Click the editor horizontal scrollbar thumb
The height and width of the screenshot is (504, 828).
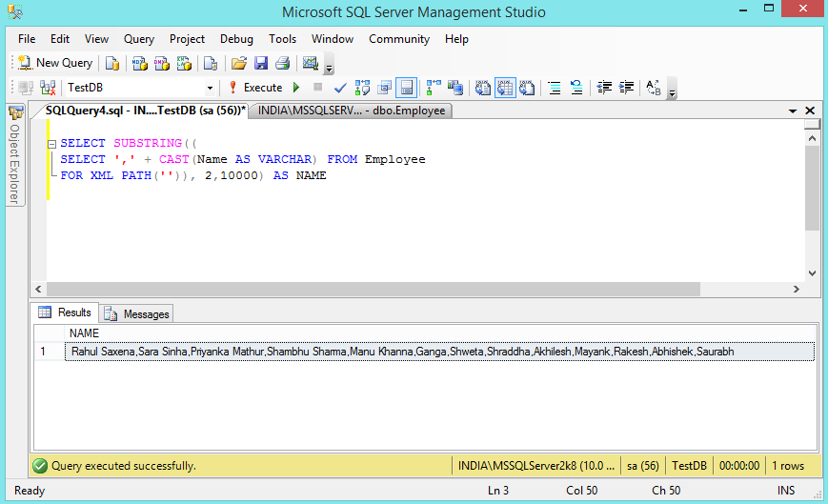374,290
